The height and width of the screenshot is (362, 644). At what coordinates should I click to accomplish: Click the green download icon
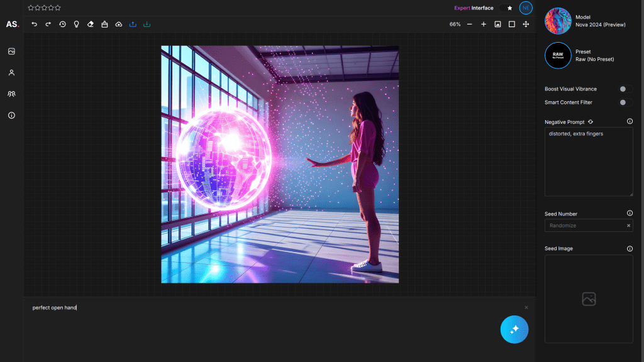click(x=147, y=25)
